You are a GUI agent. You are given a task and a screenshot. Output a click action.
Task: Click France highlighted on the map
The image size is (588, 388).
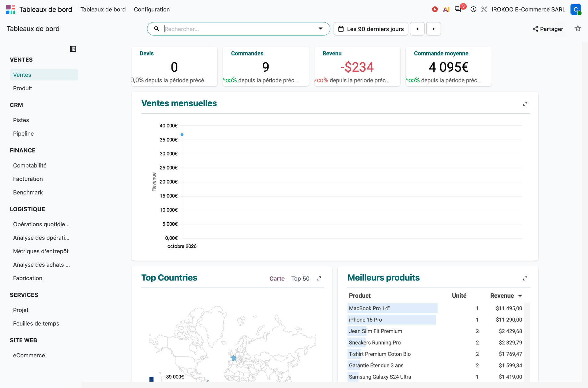click(x=233, y=358)
